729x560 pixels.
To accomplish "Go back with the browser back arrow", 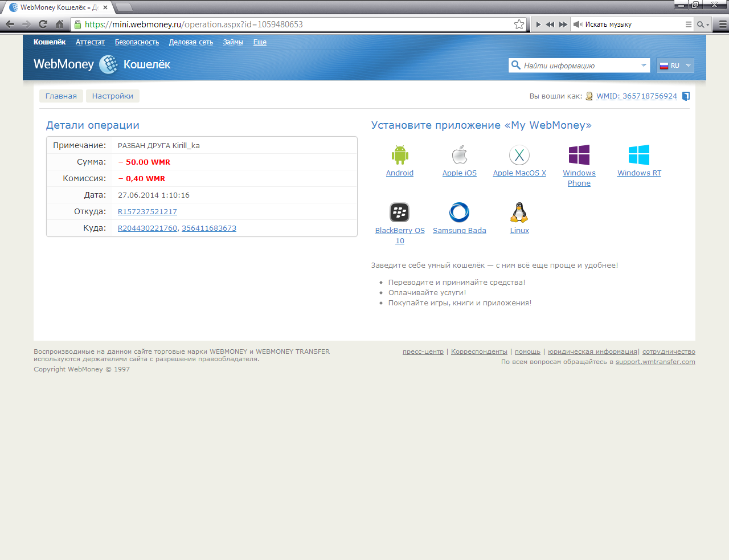I will click(10, 24).
